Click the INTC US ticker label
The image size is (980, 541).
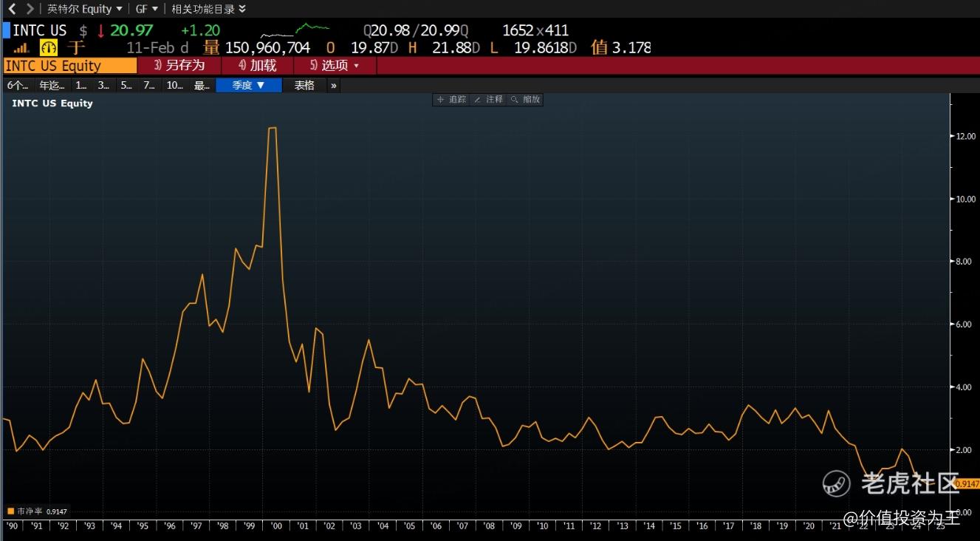[x=40, y=31]
